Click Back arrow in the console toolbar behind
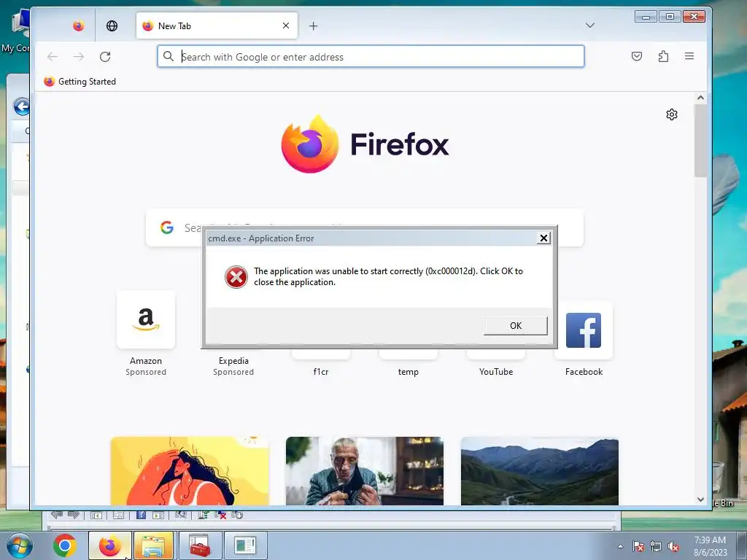This screenshot has width=747, height=560. click(57, 515)
